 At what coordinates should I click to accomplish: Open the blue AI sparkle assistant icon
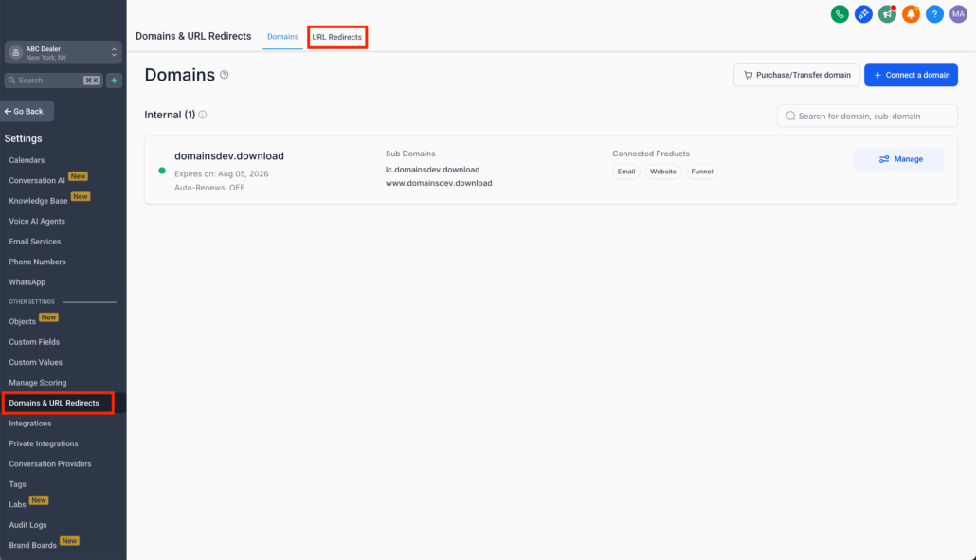863,14
